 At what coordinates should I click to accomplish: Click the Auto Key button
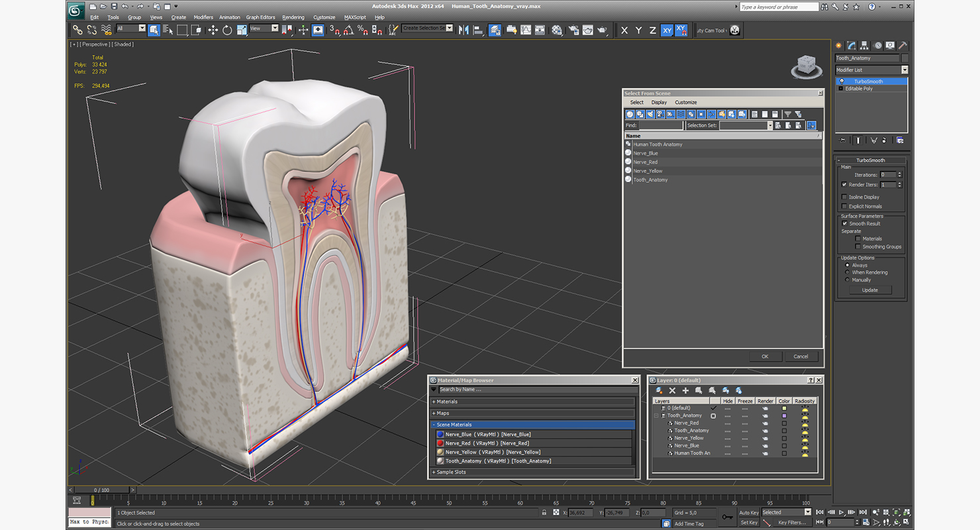pos(749,513)
